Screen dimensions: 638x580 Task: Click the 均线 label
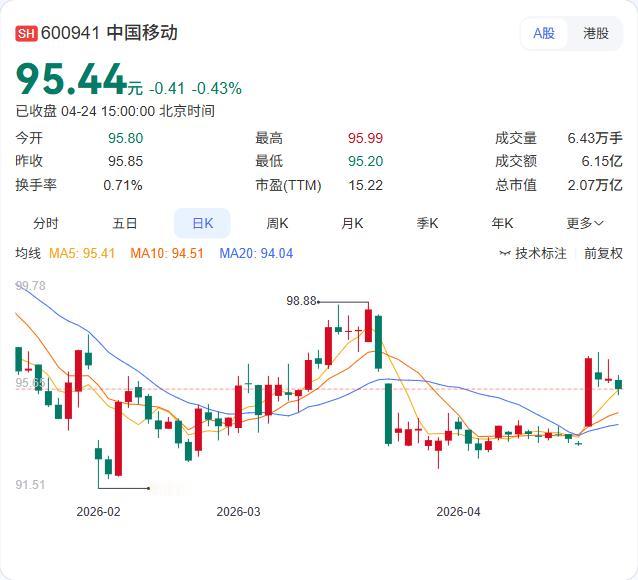tap(28, 253)
